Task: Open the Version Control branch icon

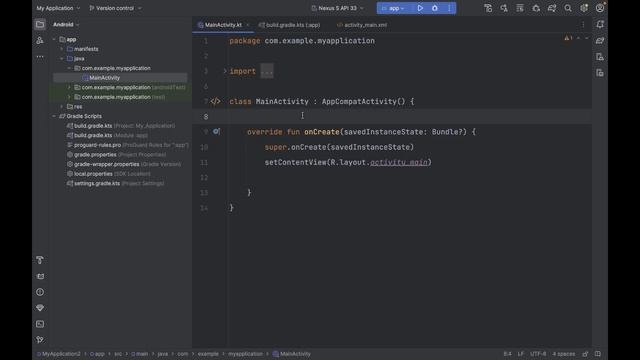Action: click(40, 340)
